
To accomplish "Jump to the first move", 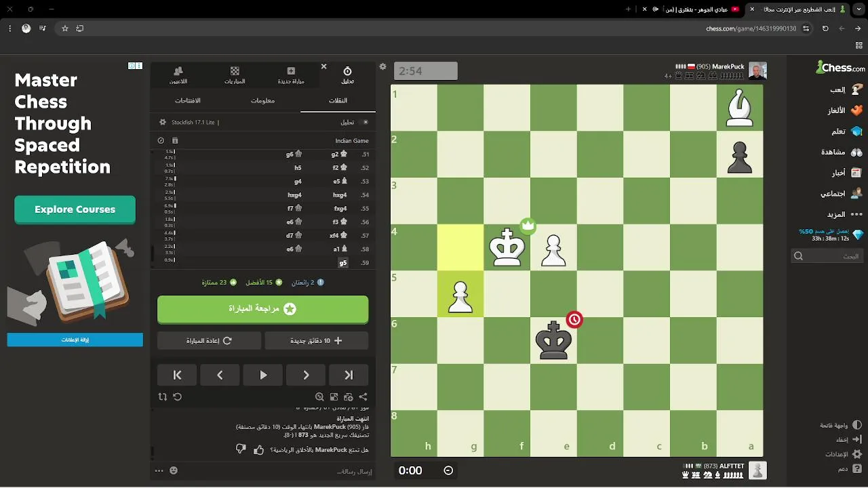I will click(177, 375).
